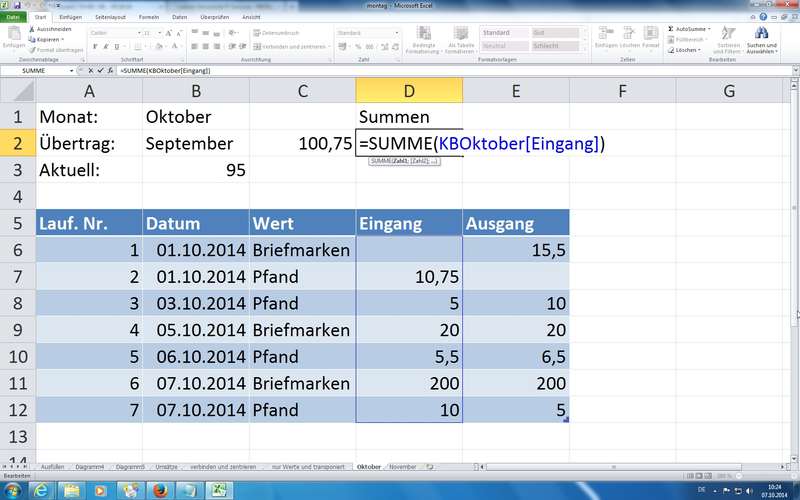Image resolution: width=800 pixels, height=500 pixels.
Task: Click the Save icon in the quick access toolbar
Action: coord(17,5)
